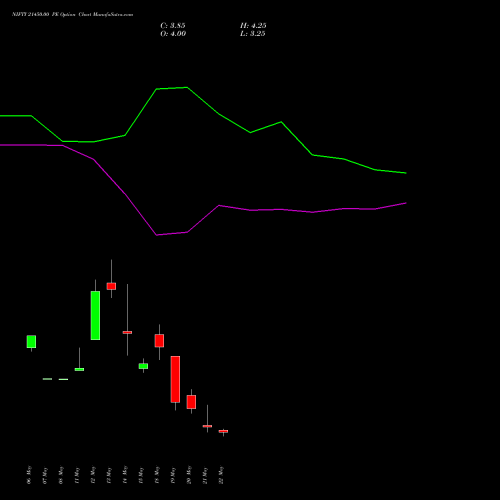The width and height of the screenshot is (500, 500).
Task: Click the '15 May' date label
Action: tap(141, 475)
